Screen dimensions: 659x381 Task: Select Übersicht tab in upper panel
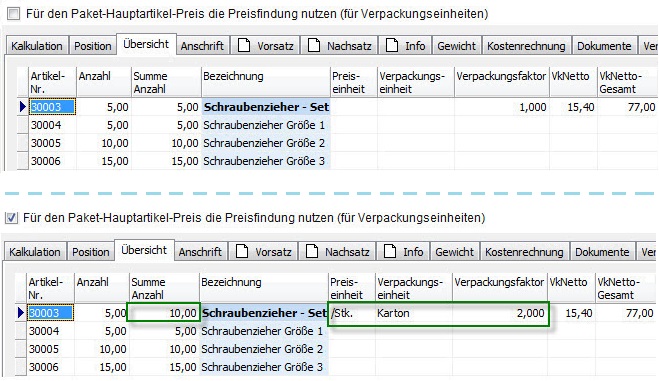(x=146, y=44)
